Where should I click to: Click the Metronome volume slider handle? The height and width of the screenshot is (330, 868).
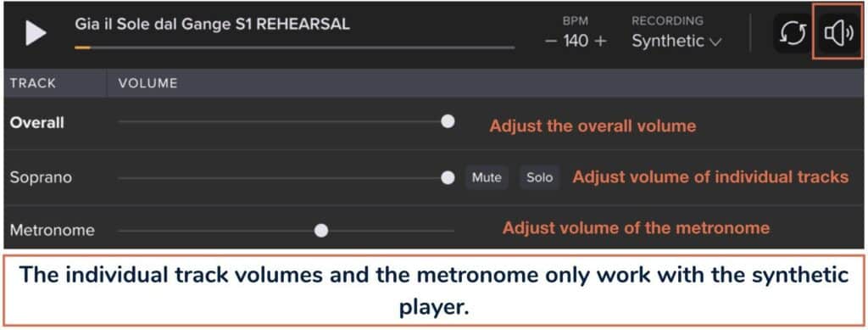point(321,231)
